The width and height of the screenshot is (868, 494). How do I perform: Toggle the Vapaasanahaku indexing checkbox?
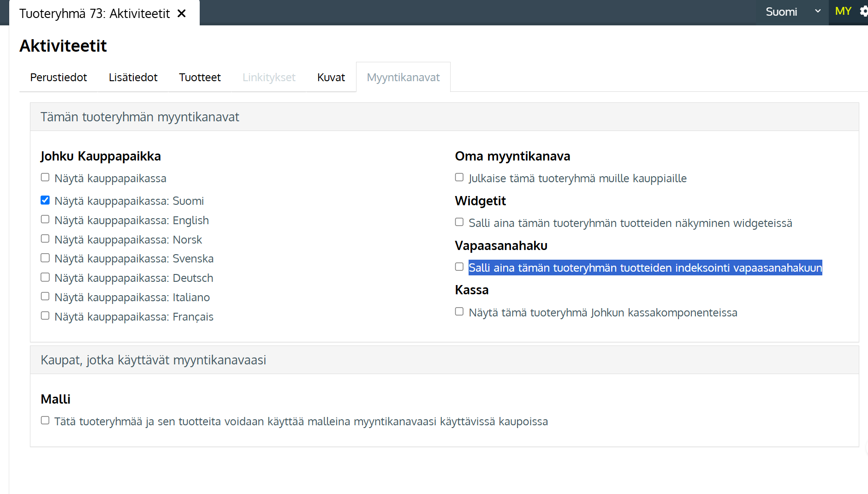point(459,267)
